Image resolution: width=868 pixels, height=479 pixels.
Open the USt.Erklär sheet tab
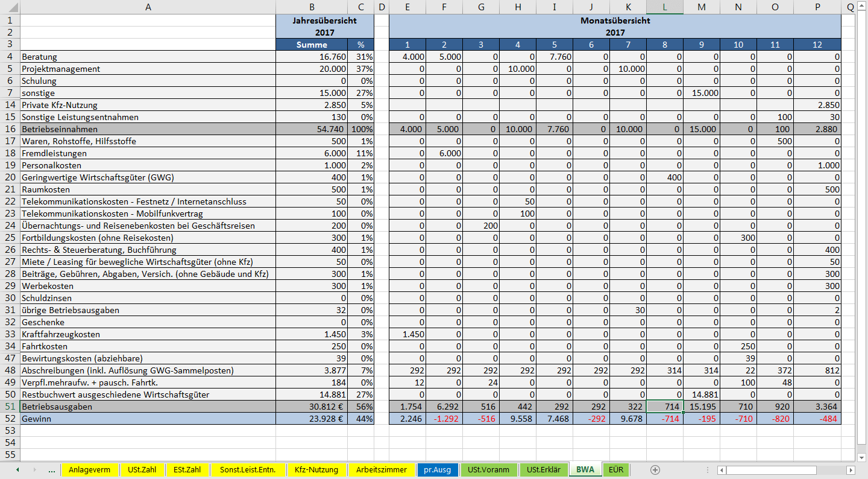[x=543, y=470]
